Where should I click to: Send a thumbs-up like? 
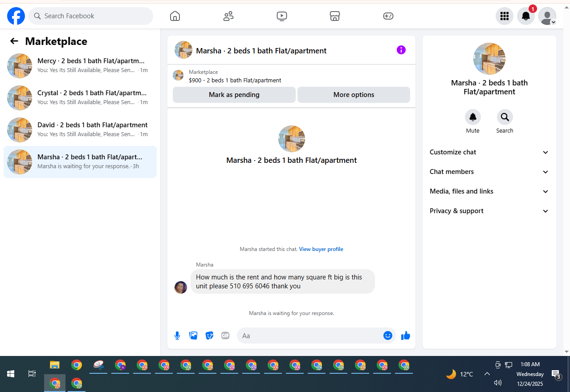[x=405, y=335]
